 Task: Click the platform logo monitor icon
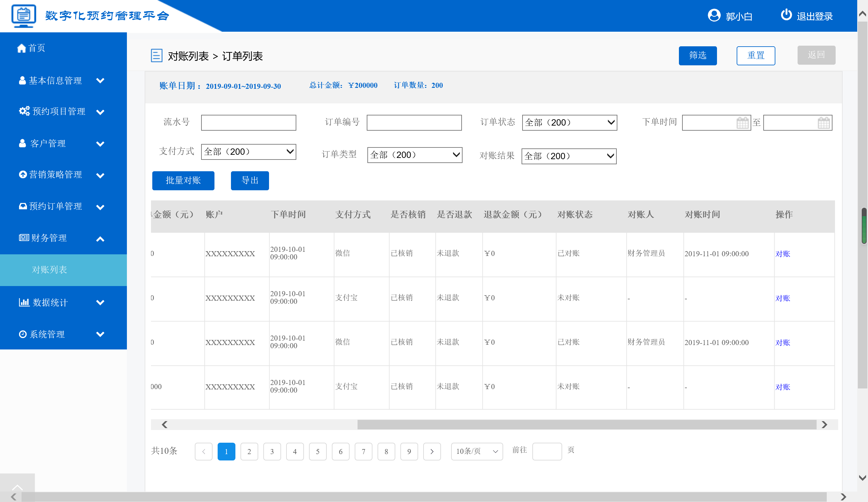coord(23,16)
